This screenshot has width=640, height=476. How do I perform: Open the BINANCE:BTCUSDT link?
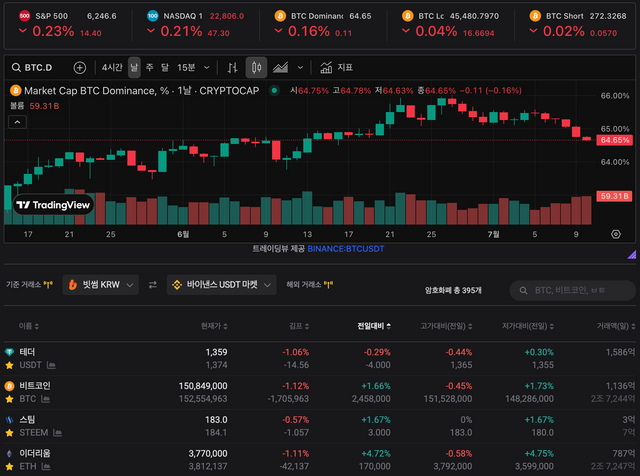[x=346, y=249]
